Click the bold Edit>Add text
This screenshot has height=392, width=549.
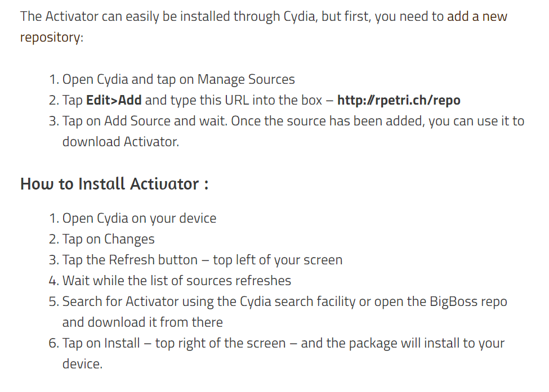coord(114,100)
